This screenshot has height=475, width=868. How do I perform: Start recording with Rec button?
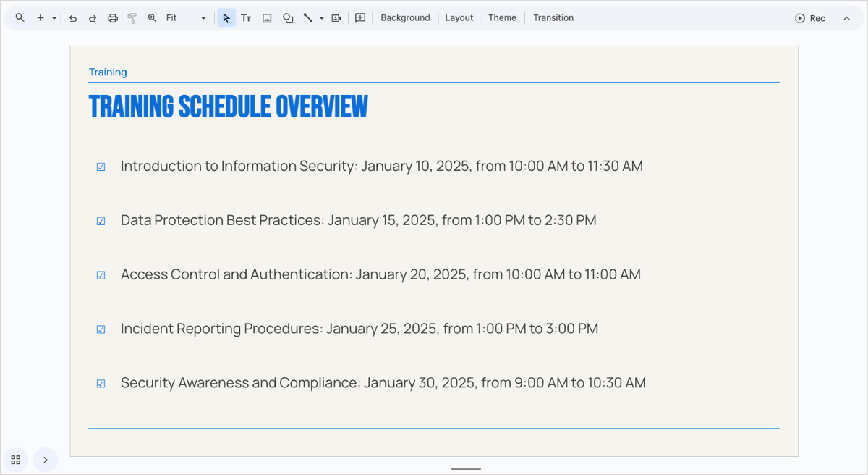point(810,18)
